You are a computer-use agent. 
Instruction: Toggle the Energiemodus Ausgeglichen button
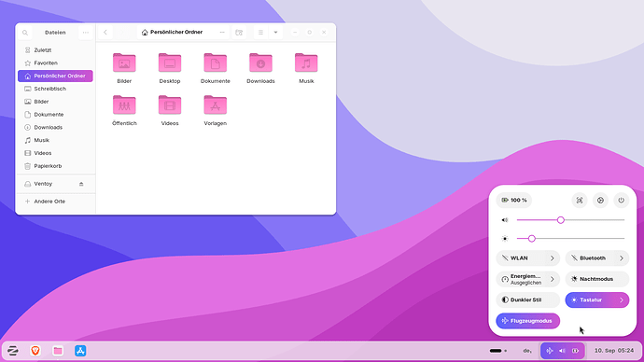pos(521,279)
